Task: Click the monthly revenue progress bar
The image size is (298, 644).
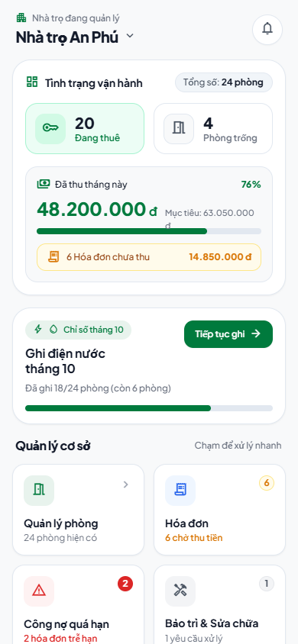Action: pyautogui.click(x=149, y=231)
